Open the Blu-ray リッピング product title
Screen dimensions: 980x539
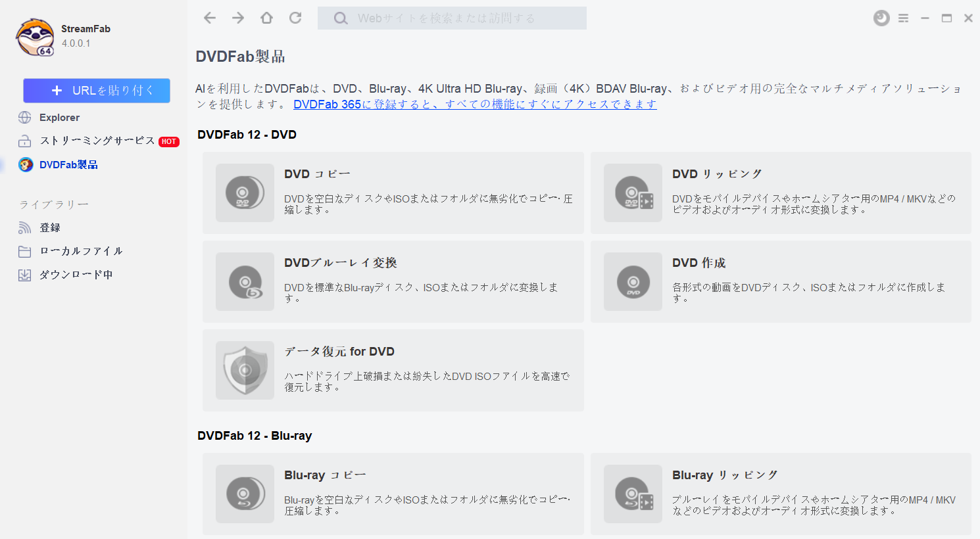coord(725,475)
